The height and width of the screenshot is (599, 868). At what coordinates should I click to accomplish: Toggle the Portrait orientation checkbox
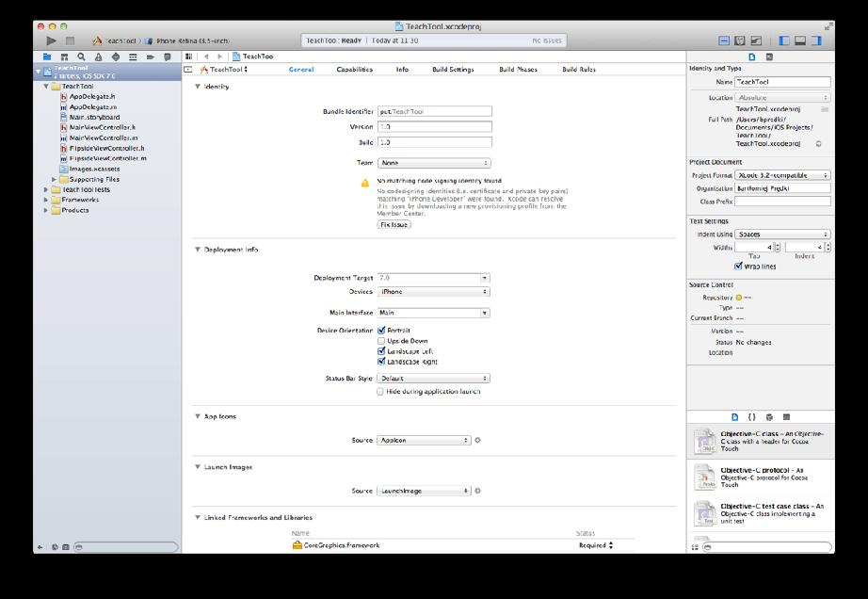pyautogui.click(x=381, y=331)
